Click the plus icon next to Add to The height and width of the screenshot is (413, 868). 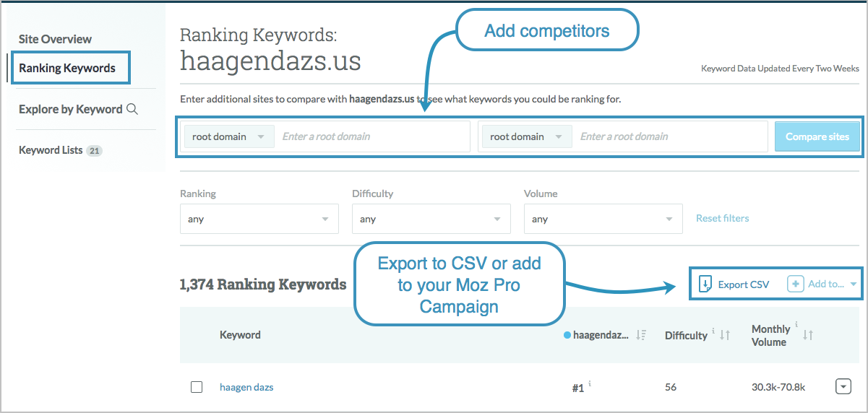[795, 284]
